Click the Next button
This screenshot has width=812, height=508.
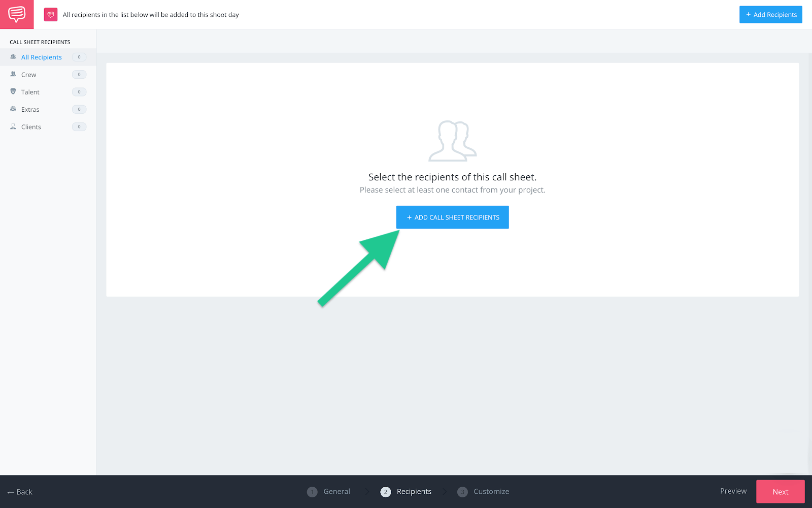click(x=780, y=492)
